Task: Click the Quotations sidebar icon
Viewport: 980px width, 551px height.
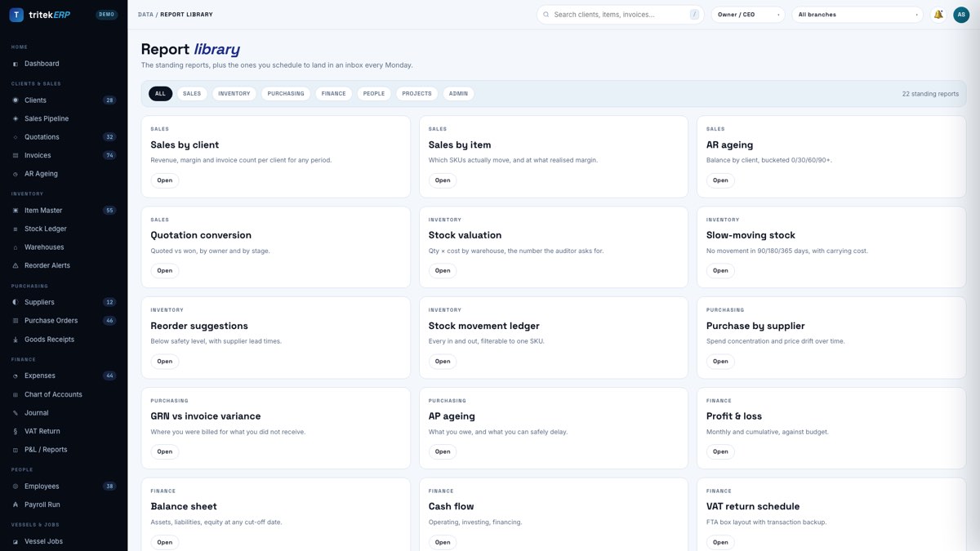Action: (16, 137)
